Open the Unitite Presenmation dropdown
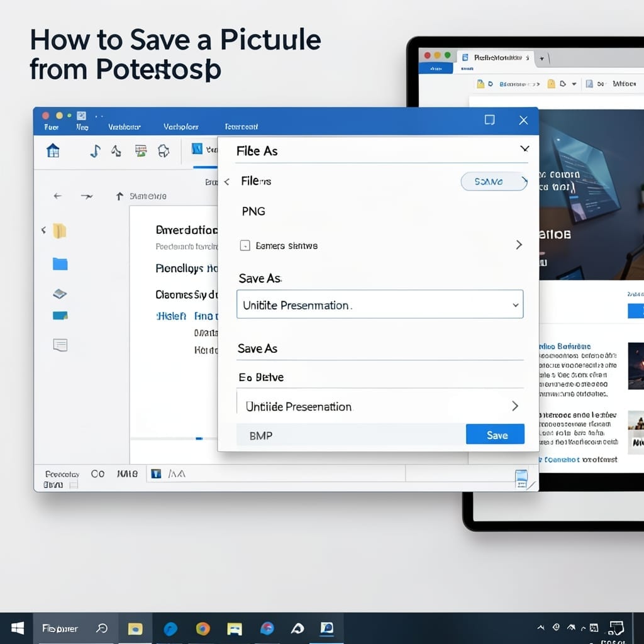 click(380, 304)
